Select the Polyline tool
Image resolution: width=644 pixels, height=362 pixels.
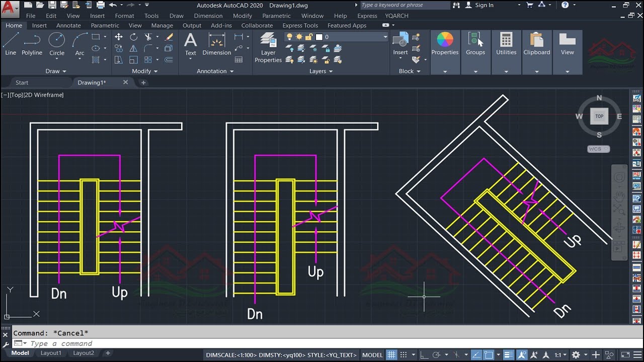click(32, 43)
